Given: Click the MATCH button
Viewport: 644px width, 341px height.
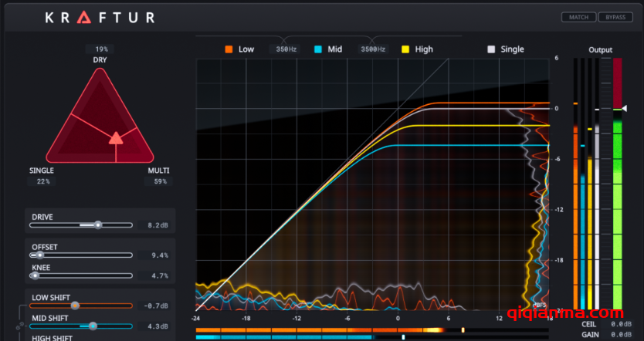Looking at the screenshot, I should tap(578, 17).
